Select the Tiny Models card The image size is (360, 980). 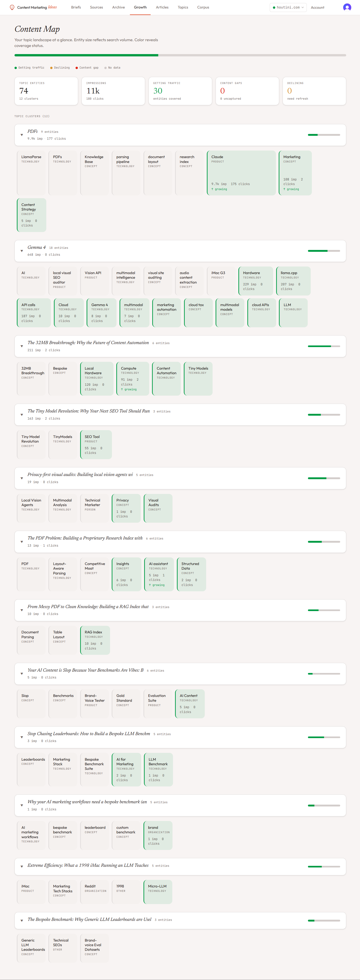(198, 379)
